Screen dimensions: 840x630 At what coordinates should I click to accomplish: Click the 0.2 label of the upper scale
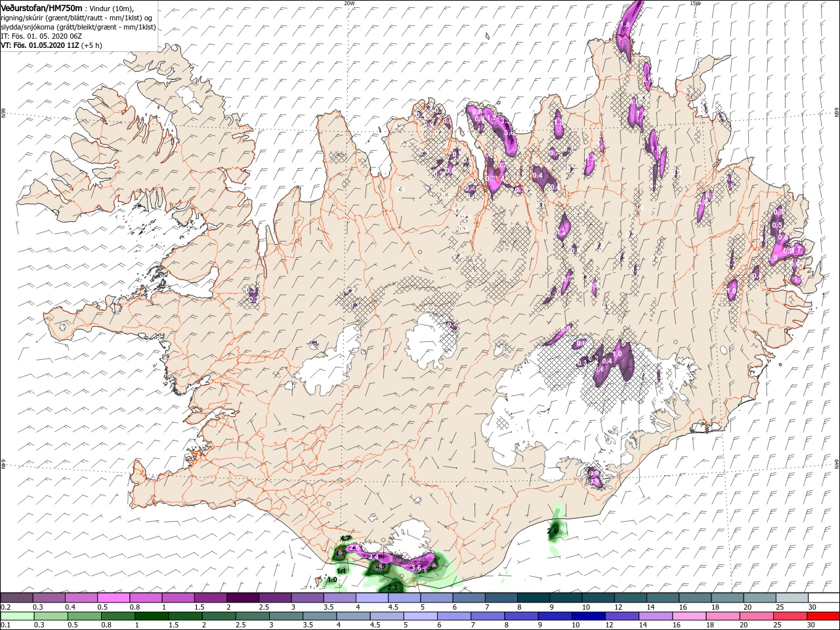(x=6, y=607)
